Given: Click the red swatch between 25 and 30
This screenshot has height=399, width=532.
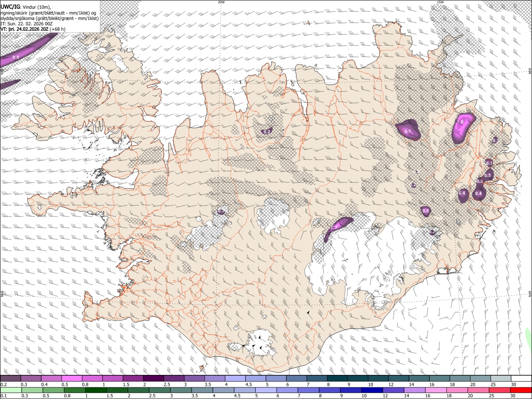Looking at the screenshot, I should coord(499,390).
